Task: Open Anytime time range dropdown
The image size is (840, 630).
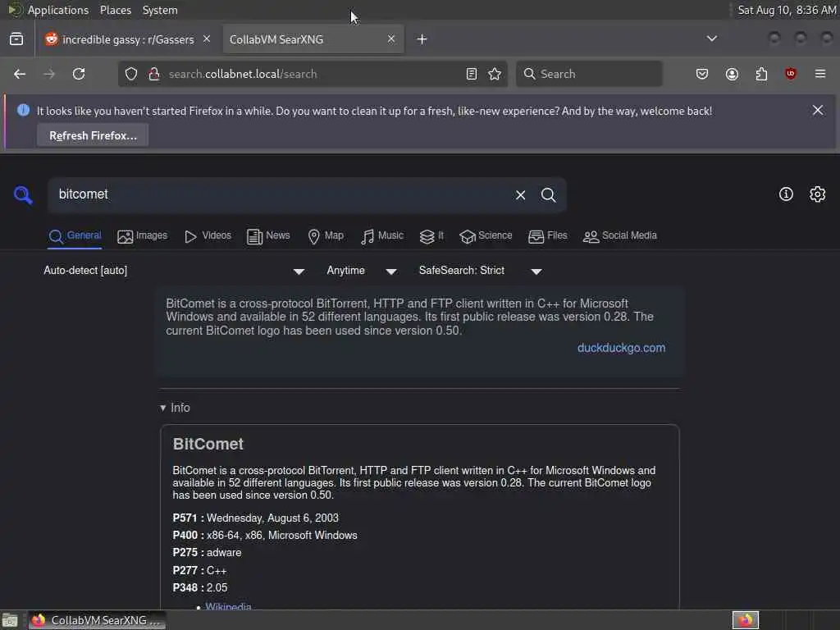Action: [362, 271]
